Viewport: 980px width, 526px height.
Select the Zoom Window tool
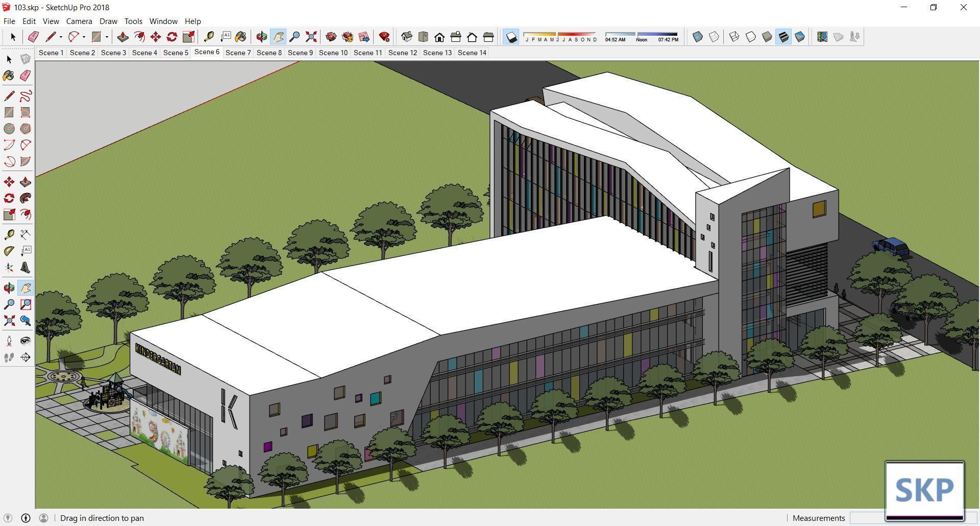[26, 304]
